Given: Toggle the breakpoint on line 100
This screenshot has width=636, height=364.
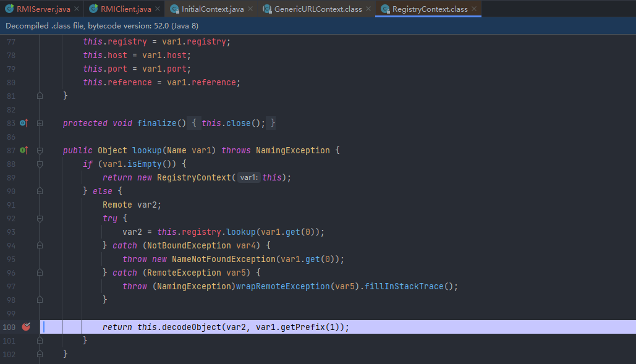Looking at the screenshot, I should [27, 327].
